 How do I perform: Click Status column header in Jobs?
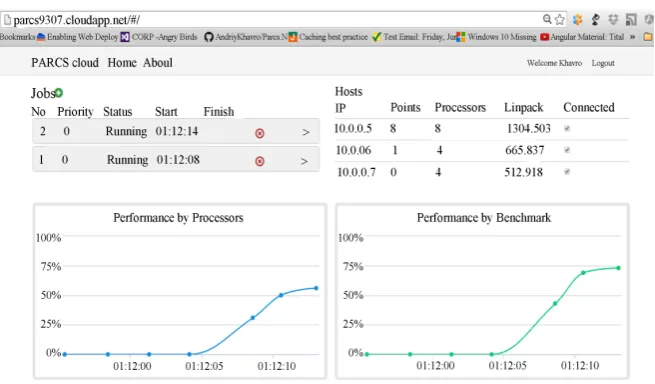(117, 112)
